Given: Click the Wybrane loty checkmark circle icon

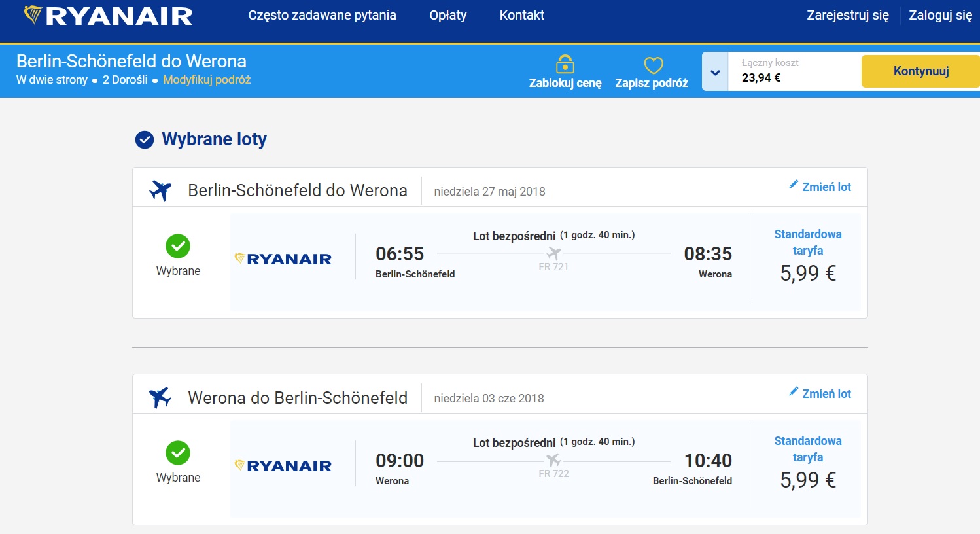Looking at the screenshot, I should click(x=144, y=139).
